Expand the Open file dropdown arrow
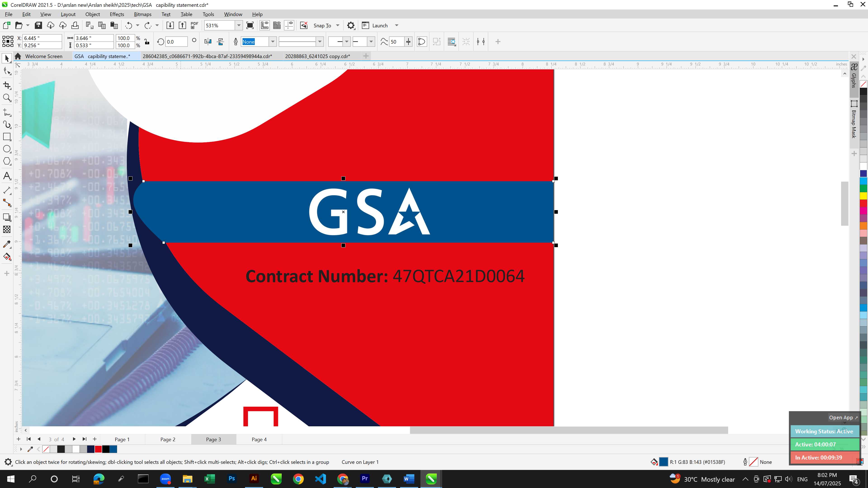Screen dimensions: 868x488 28,26
